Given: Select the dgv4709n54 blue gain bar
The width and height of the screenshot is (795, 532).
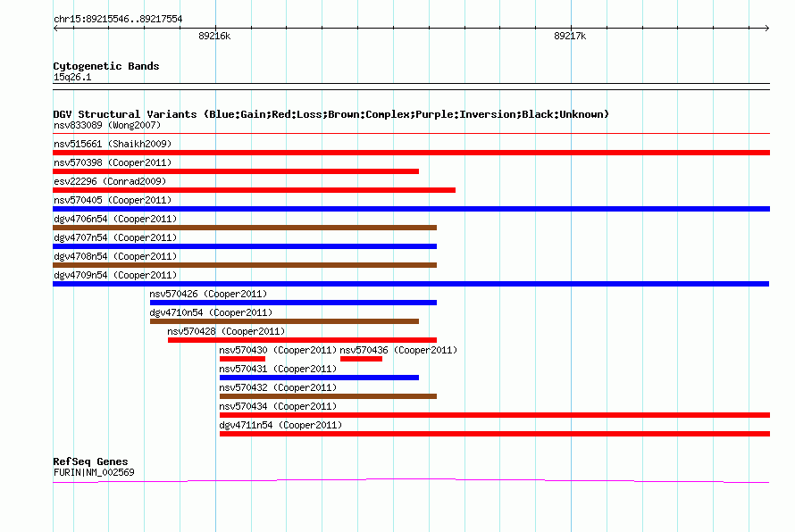Looking at the screenshot, I should tap(411, 284).
